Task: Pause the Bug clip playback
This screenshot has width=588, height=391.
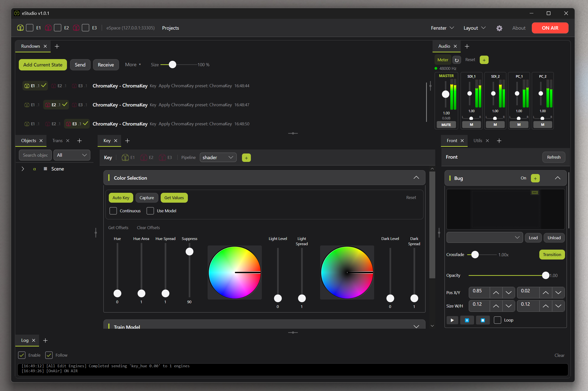Action: pos(467,320)
